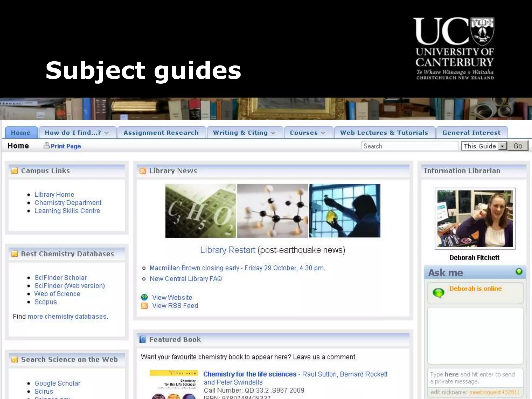
Task: Click the Deborah is online status text
Action: (x=475, y=289)
